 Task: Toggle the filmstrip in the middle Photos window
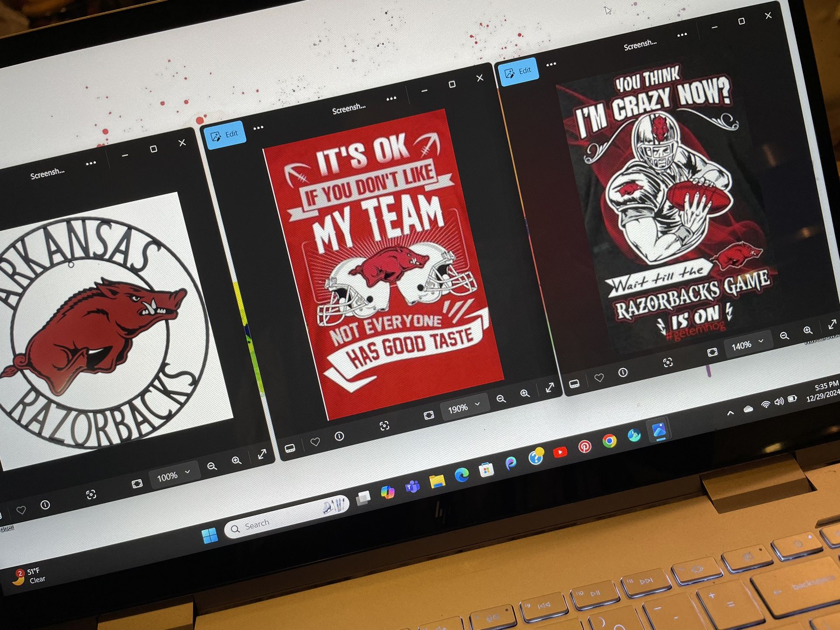(x=290, y=448)
